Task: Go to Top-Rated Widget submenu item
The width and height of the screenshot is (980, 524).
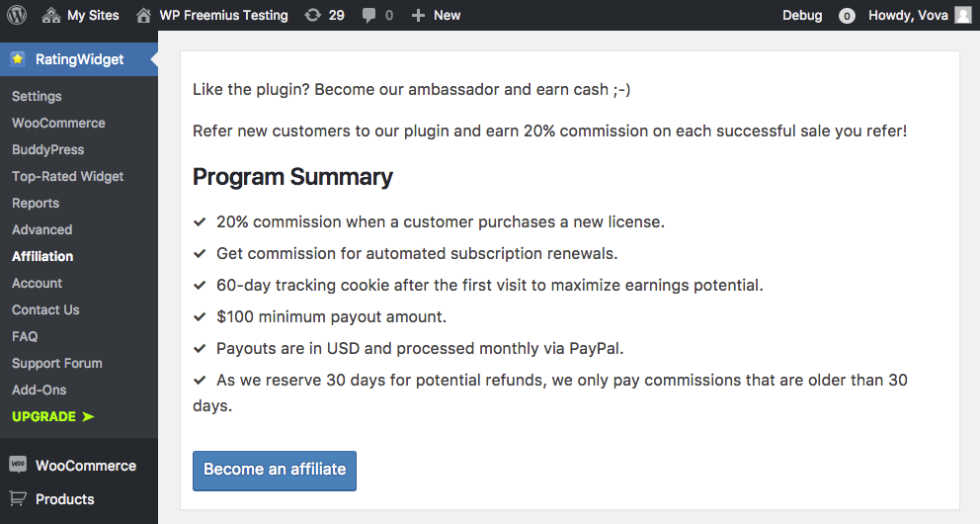Action: (x=68, y=176)
